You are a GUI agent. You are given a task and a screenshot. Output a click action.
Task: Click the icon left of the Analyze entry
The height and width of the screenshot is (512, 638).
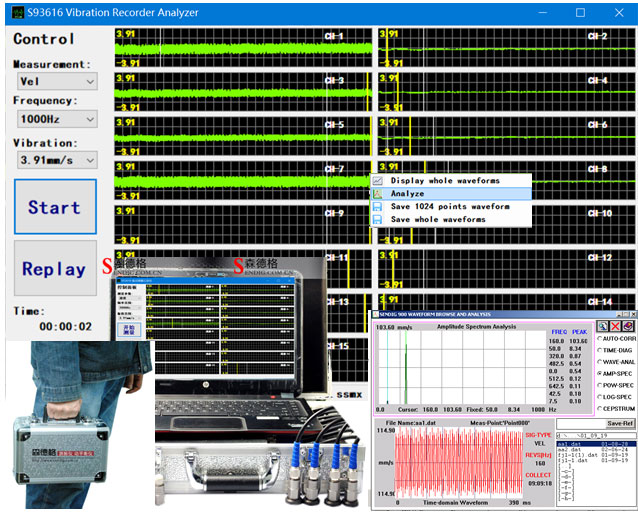378,194
